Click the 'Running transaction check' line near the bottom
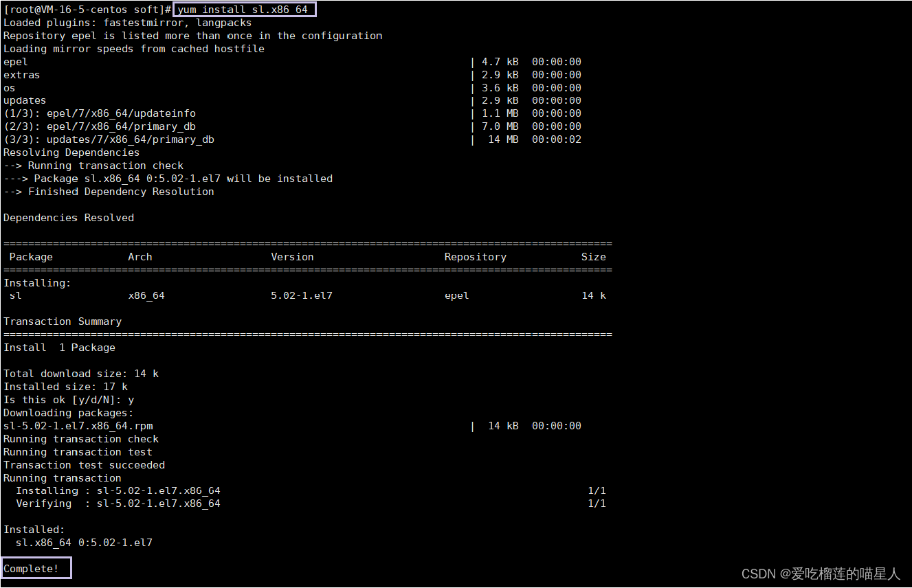 81,439
